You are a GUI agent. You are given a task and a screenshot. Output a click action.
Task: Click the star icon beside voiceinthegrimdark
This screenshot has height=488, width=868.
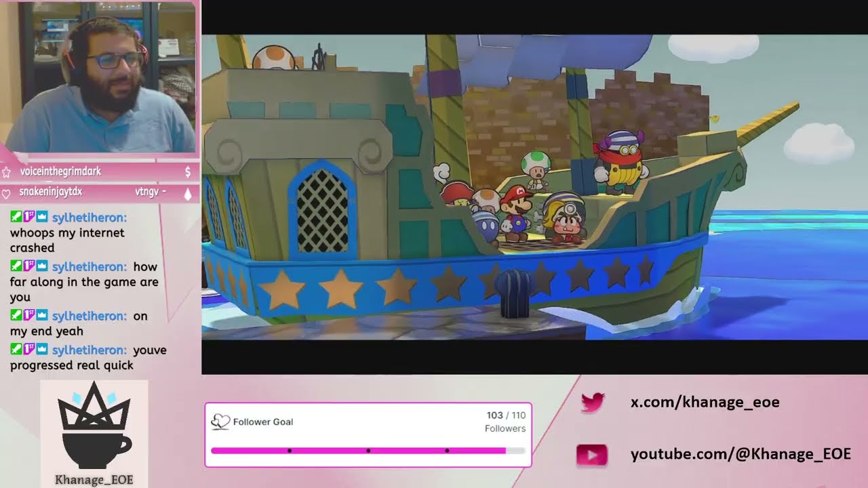click(6, 172)
